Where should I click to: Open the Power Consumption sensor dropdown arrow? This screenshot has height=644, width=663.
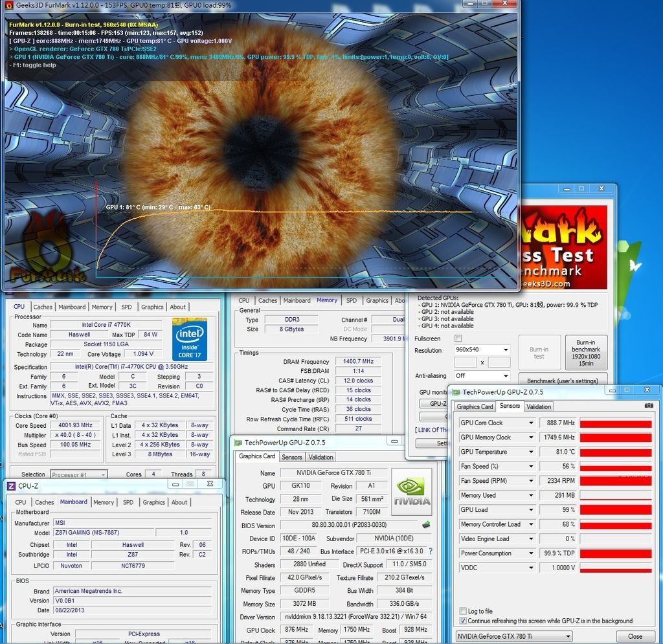(x=531, y=553)
